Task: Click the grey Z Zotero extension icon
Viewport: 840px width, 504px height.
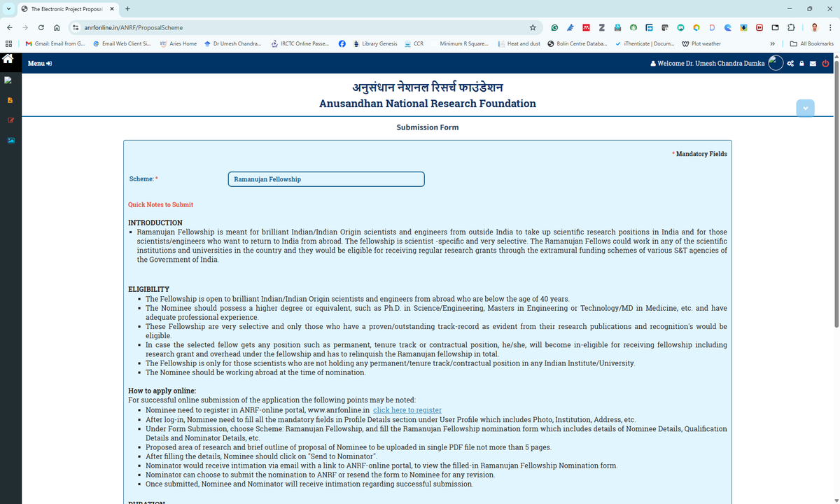Action: pyautogui.click(x=602, y=27)
